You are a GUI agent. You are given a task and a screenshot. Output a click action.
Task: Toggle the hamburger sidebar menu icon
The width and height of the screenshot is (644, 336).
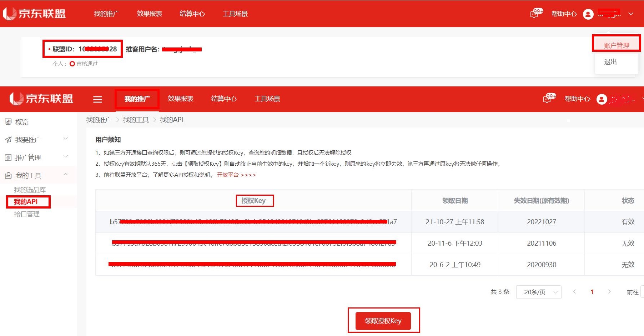tap(97, 99)
